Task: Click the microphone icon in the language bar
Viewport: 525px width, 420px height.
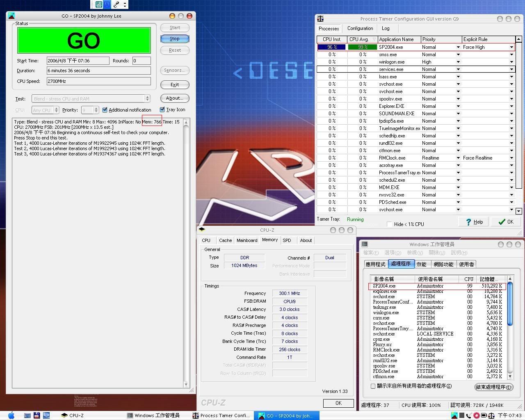Action: tap(116, 5)
